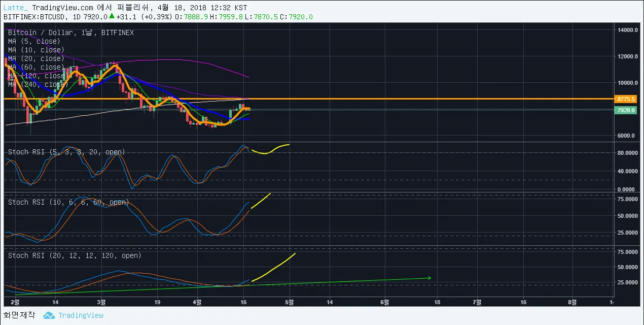Click the orange 8775.5 price tag
Screen dimensions: 644x325
(x=626, y=99)
